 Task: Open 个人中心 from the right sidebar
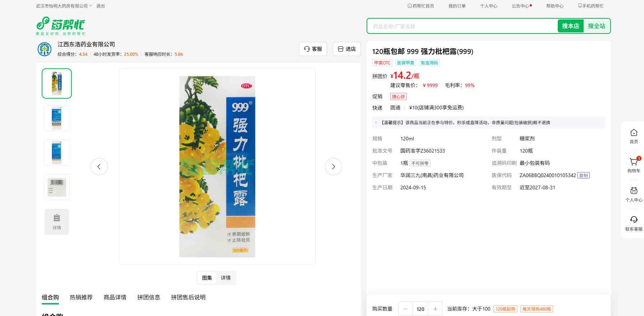pos(634,191)
